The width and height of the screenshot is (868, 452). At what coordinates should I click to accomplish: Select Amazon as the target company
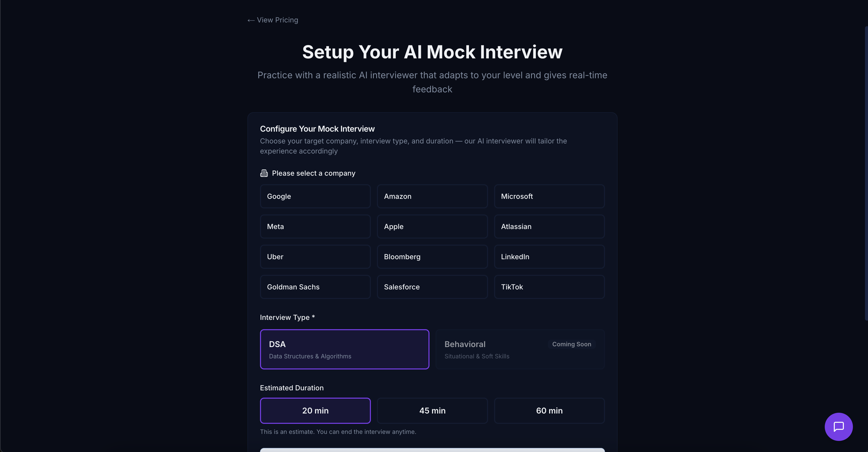[x=432, y=196]
